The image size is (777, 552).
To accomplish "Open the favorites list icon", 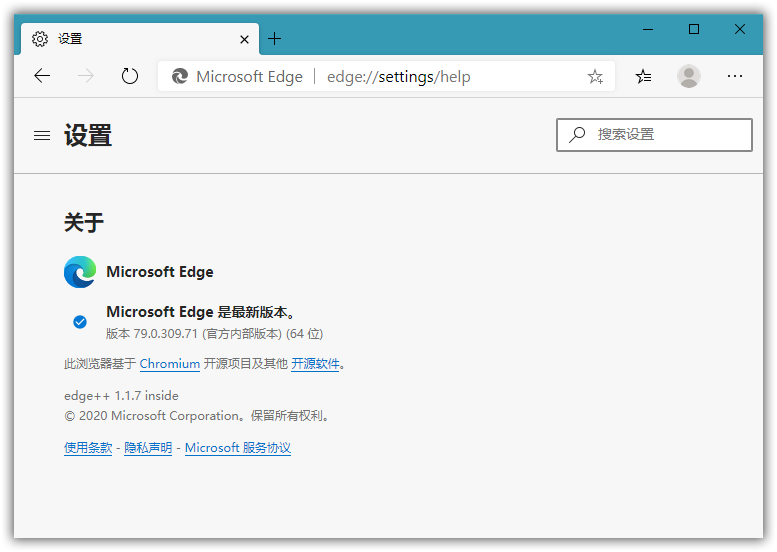I will tap(644, 76).
